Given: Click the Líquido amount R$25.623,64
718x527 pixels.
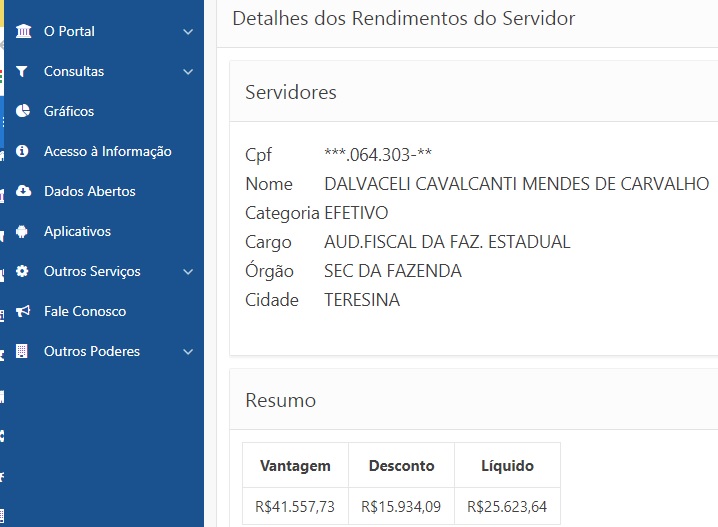Looking at the screenshot, I should coord(507,506).
